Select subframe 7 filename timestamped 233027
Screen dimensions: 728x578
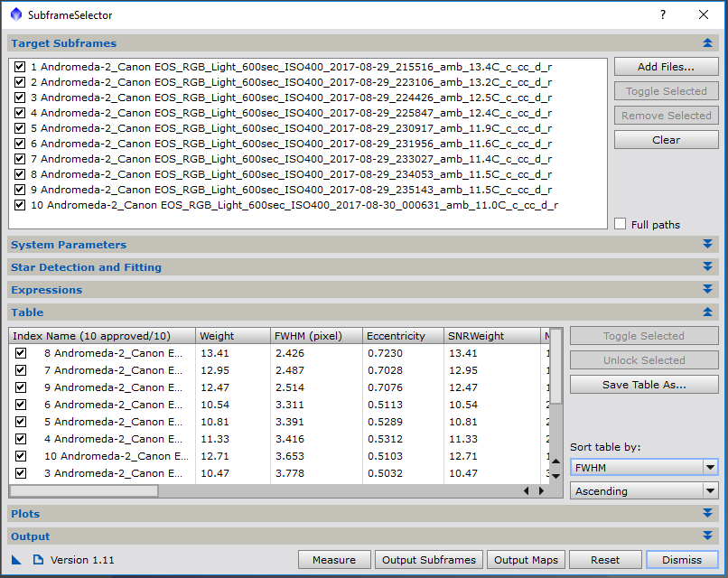(291, 159)
